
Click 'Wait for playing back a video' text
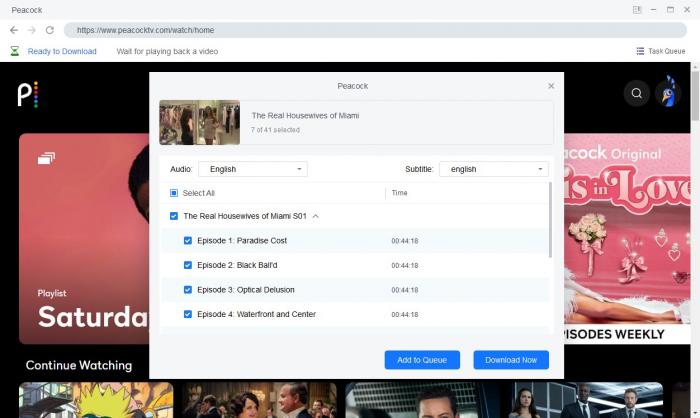point(167,51)
